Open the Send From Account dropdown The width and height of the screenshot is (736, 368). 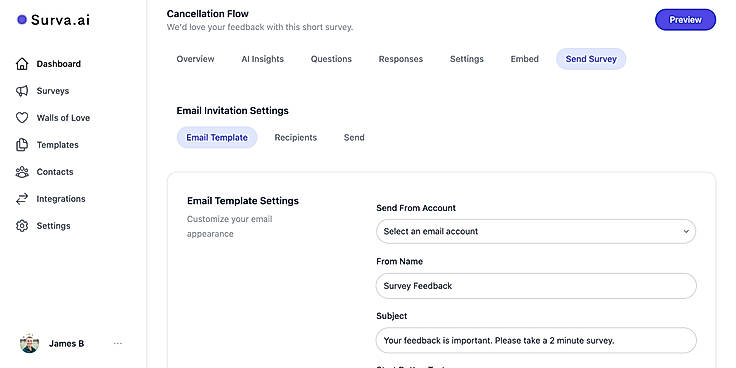(x=536, y=231)
